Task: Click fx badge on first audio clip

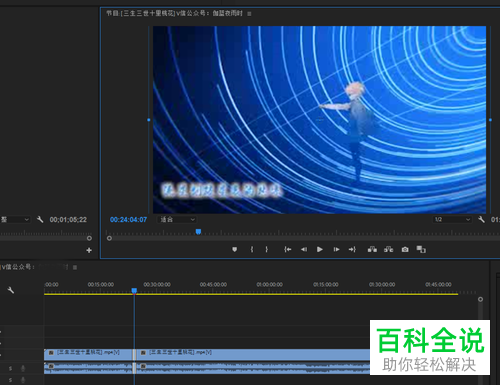Action: point(51,366)
